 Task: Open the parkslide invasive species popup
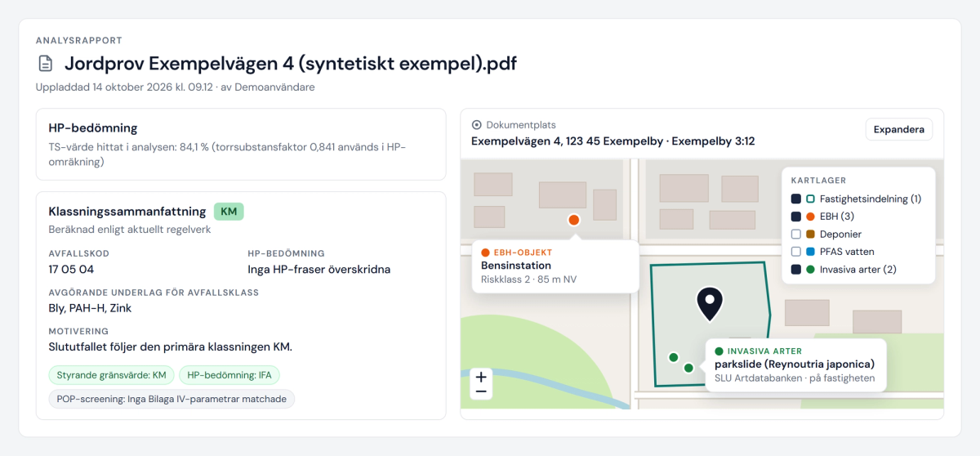(x=795, y=364)
